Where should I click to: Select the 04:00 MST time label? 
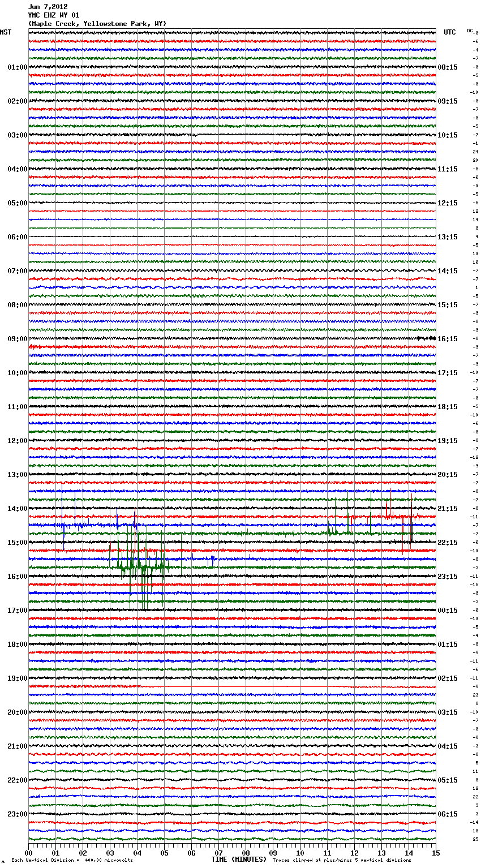[x=18, y=169]
